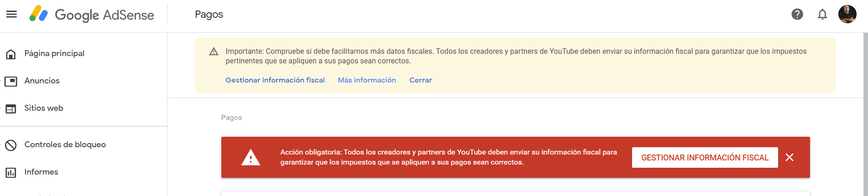Click the Pagos page title in header
This screenshot has height=196, width=868.
click(x=209, y=14)
